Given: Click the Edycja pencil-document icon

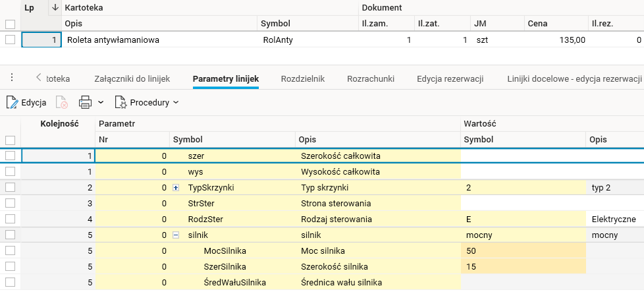Looking at the screenshot, I should tap(13, 103).
